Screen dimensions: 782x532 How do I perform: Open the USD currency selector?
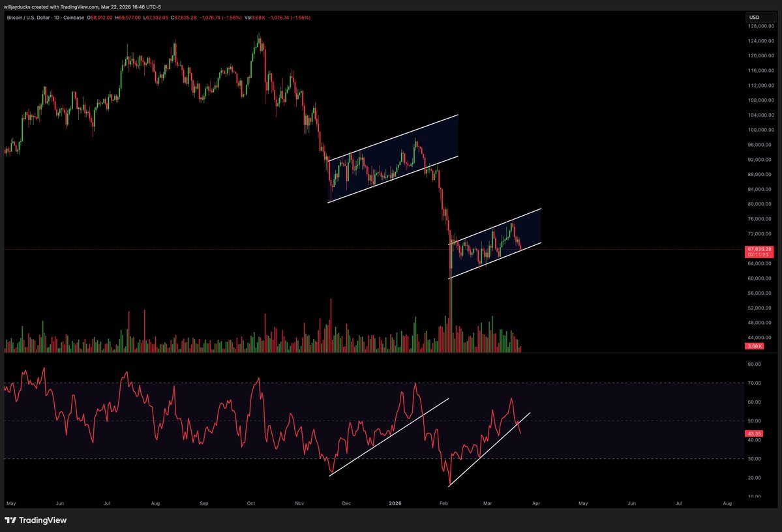761,18
